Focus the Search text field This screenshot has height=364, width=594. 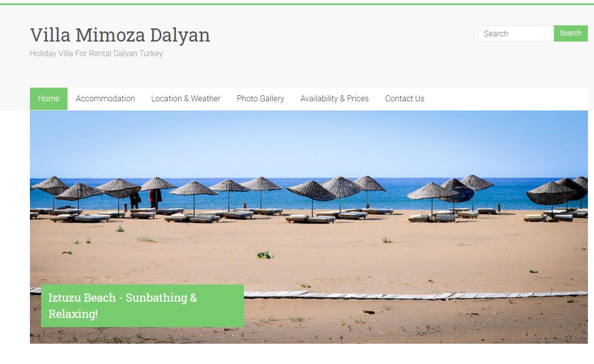pos(516,33)
